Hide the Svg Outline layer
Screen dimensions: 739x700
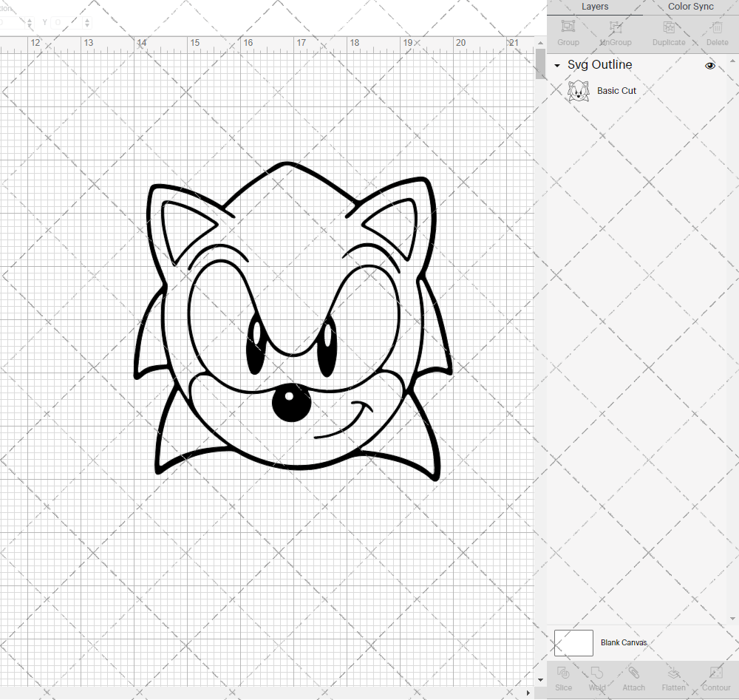[x=710, y=65]
